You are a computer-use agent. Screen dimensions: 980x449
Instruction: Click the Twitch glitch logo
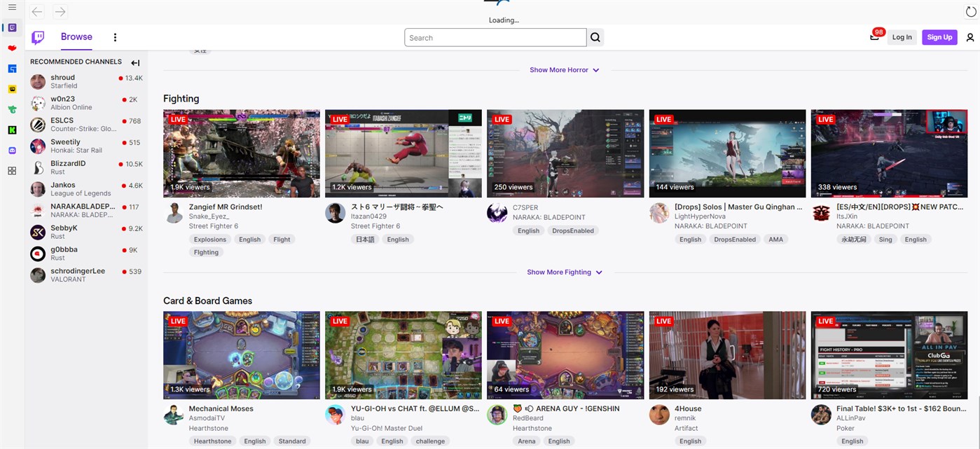38,37
